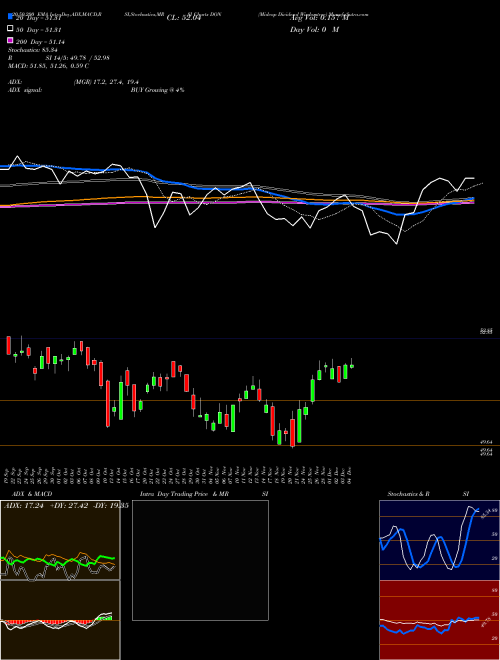This screenshot has width=500, height=660.
Task: Click the MACD histogram panel
Action: coord(60,620)
